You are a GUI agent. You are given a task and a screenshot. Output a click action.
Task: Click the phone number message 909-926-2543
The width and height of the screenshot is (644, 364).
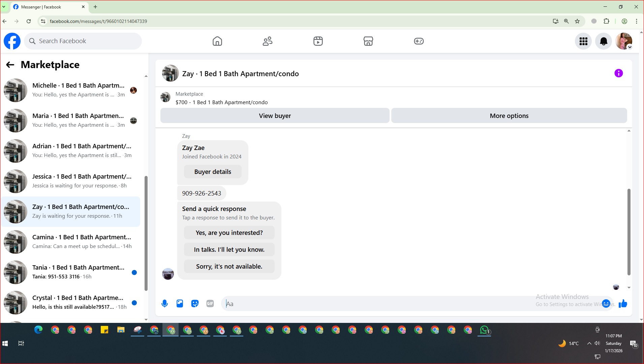(202, 193)
